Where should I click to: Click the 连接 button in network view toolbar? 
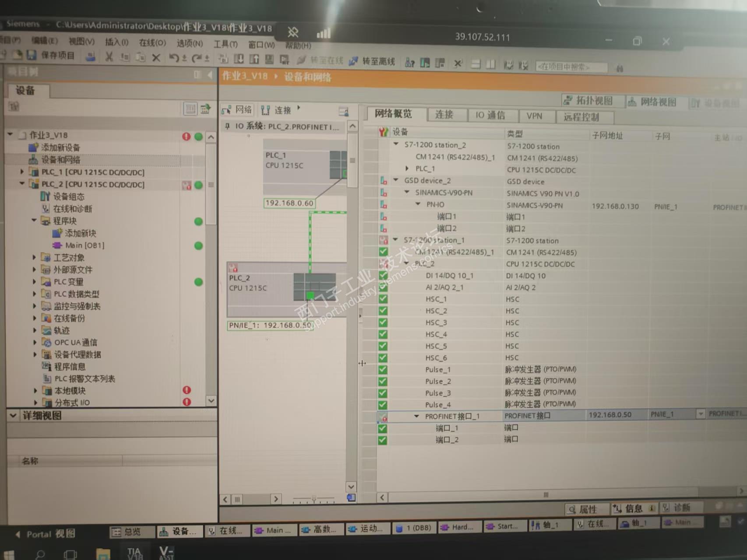pyautogui.click(x=276, y=110)
